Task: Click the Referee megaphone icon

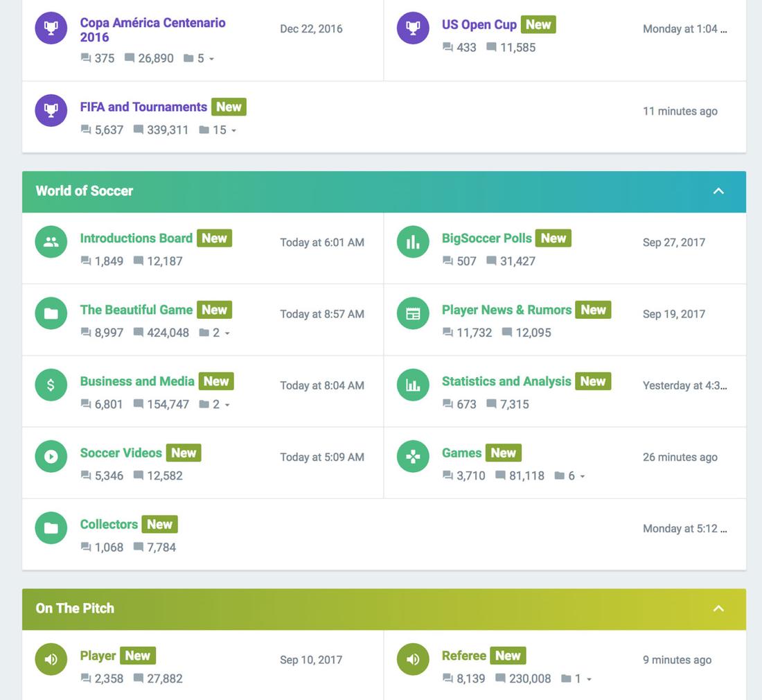Action: (413, 660)
